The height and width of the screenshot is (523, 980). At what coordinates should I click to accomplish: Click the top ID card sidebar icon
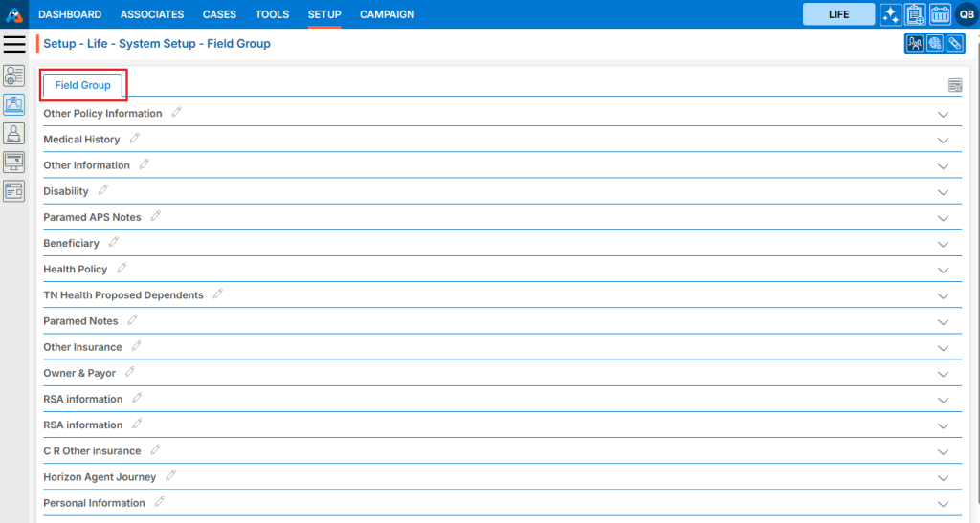tap(14, 76)
